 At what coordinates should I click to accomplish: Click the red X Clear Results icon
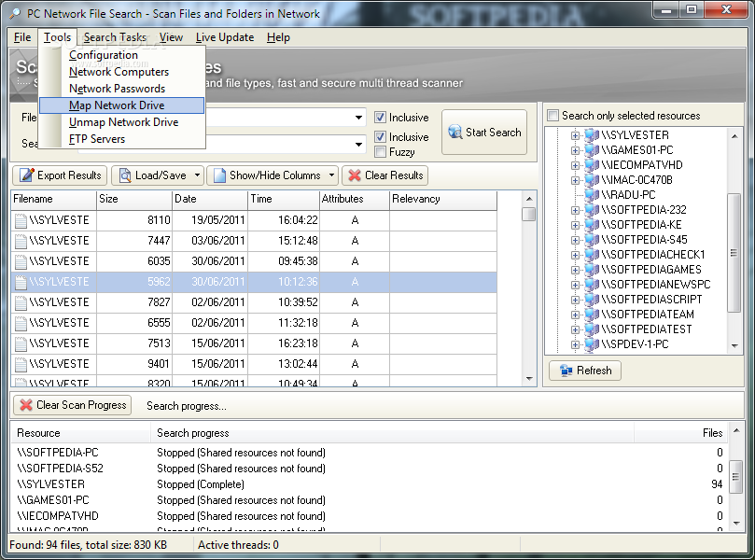[355, 175]
